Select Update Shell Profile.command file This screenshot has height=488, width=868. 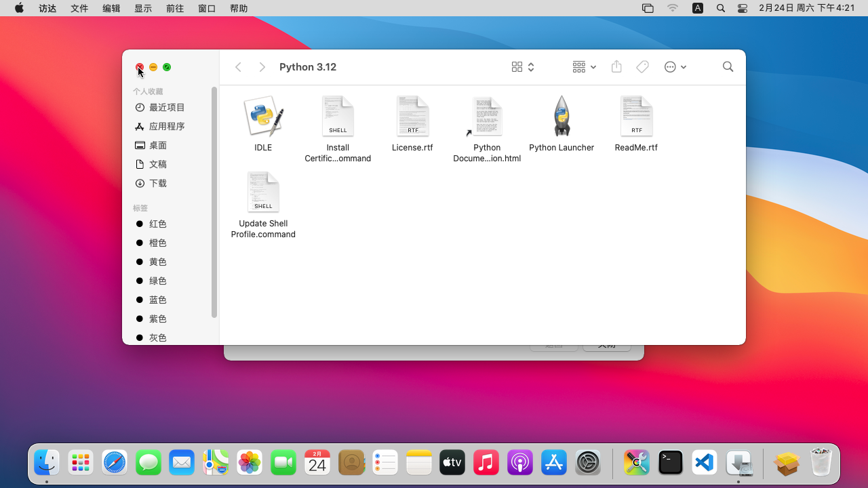tap(263, 192)
